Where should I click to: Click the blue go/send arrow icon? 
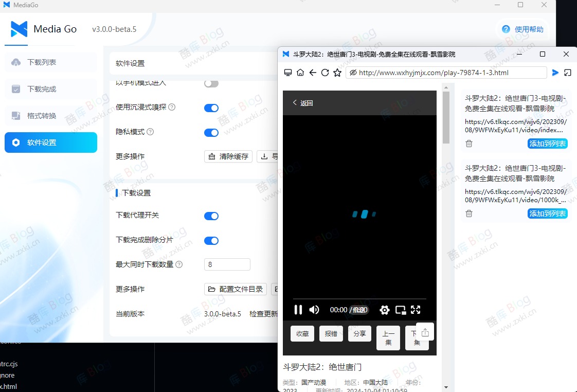coord(555,73)
